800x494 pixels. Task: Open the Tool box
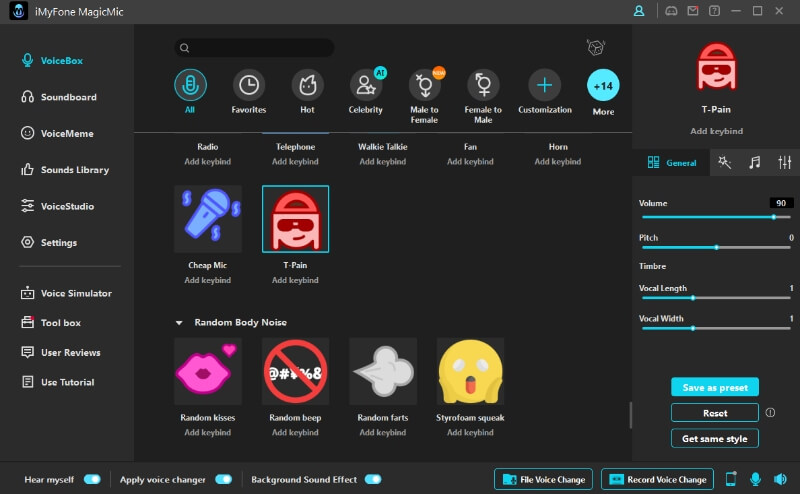(x=51, y=323)
